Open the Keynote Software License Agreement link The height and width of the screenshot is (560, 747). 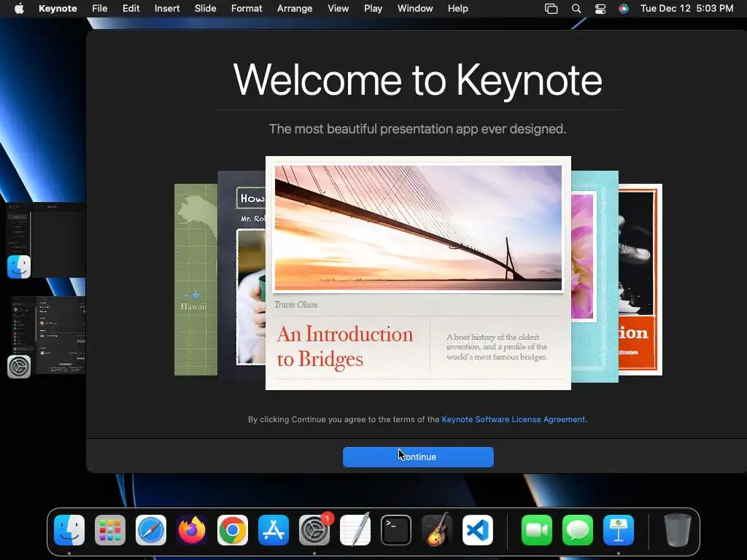(x=513, y=419)
